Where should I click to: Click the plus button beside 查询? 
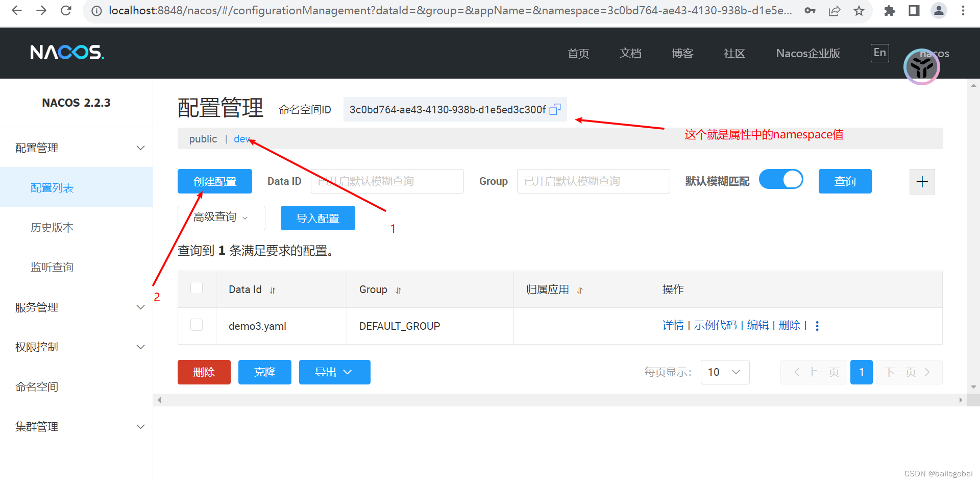922,182
